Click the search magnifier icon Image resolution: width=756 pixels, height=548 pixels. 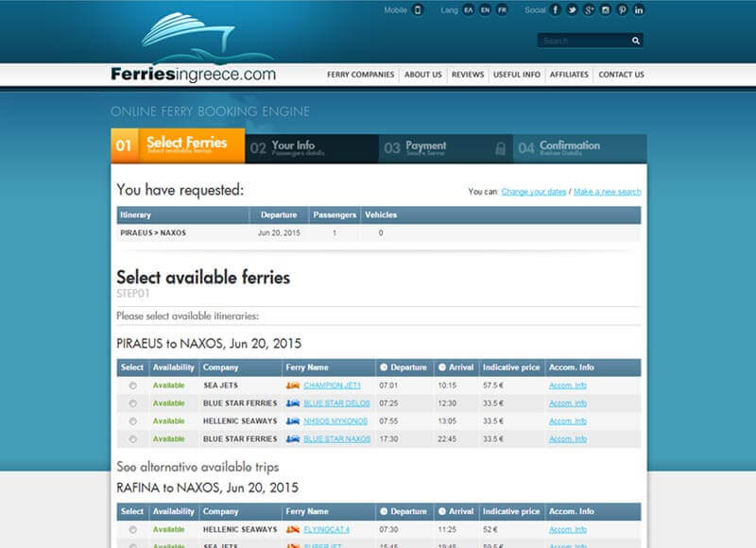coord(635,41)
